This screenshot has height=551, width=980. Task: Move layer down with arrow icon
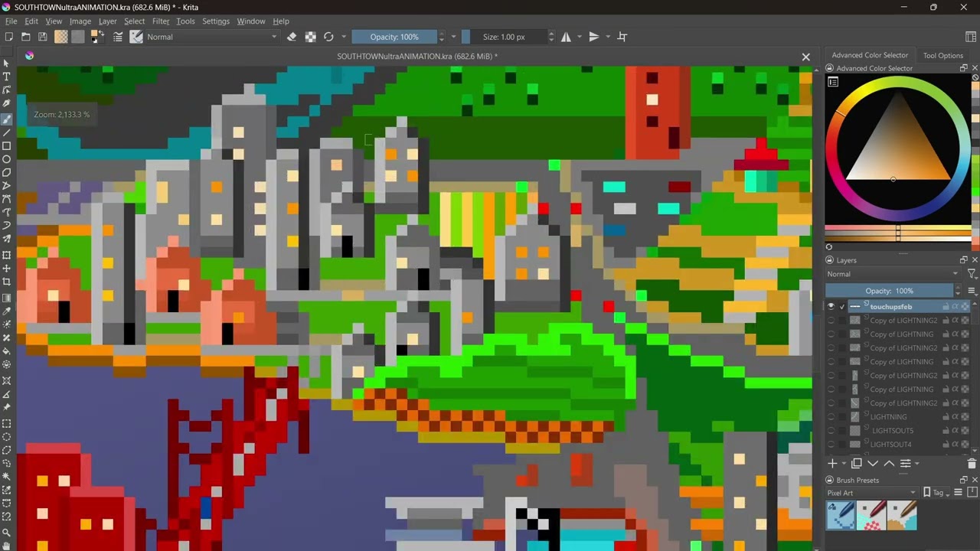(x=873, y=463)
